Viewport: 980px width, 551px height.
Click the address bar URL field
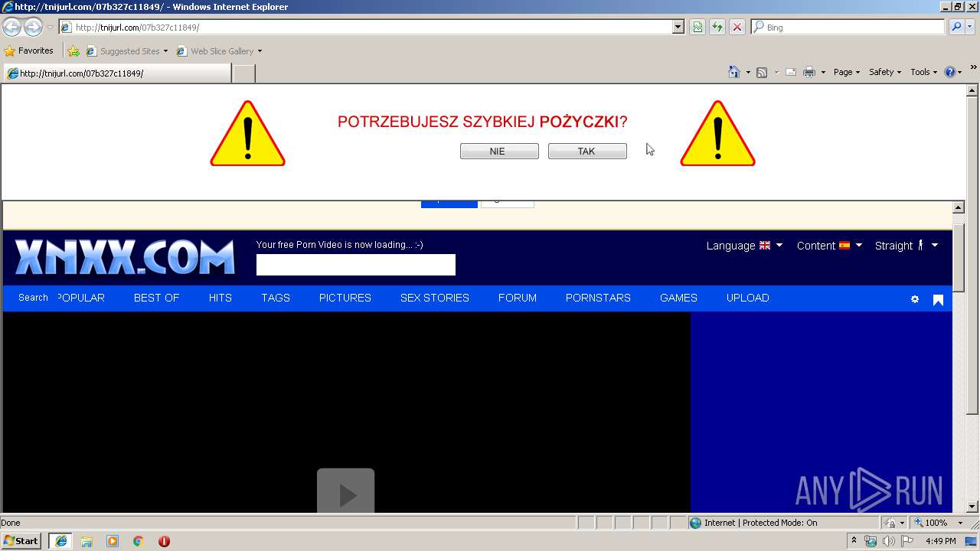pos(365,27)
